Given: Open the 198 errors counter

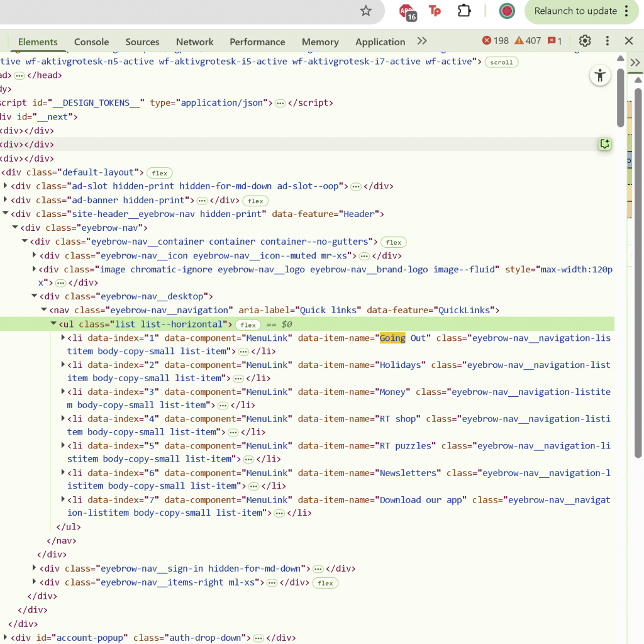Looking at the screenshot, I should tap(496, 41).
